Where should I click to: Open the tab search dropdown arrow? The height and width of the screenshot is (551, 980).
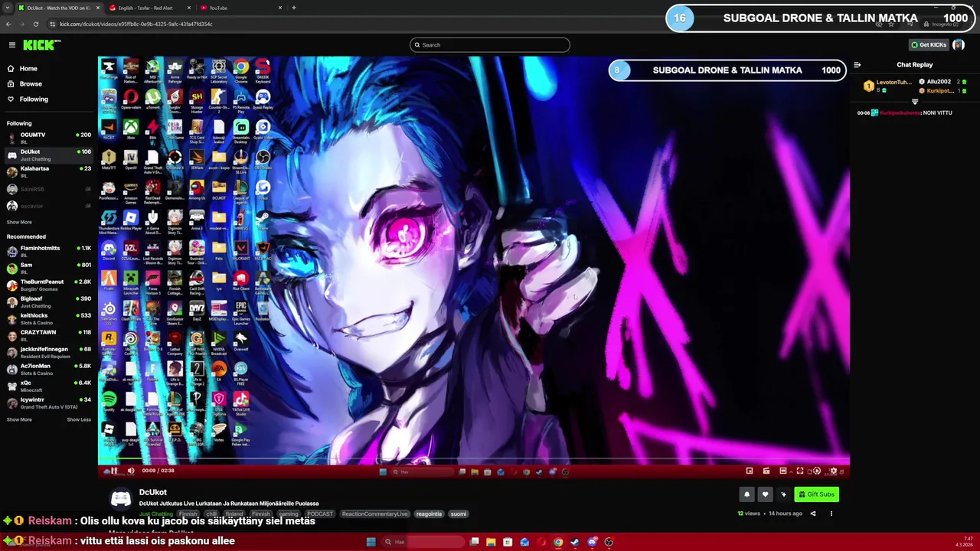(x=8, y=8)
